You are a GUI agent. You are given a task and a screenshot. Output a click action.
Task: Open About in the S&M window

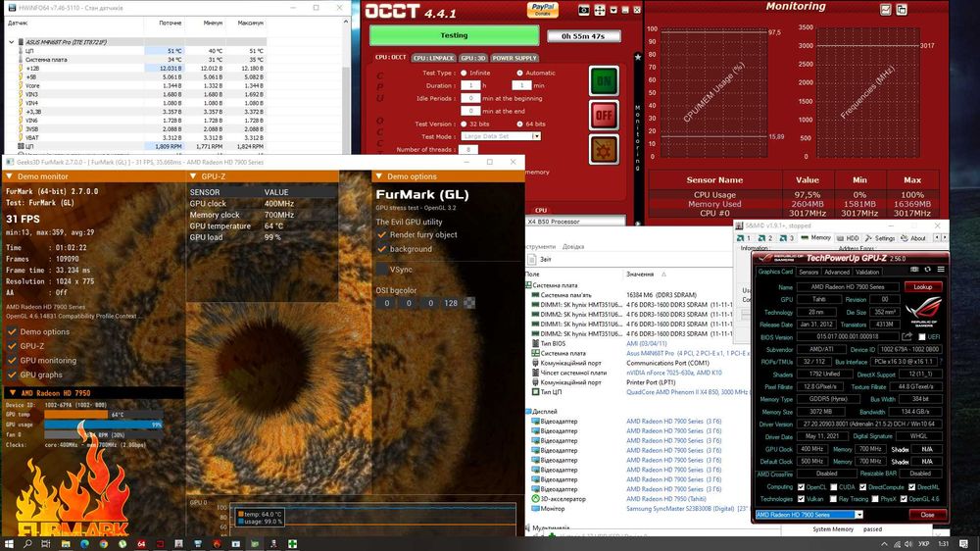pyautogui.click(x=913, y=238)
